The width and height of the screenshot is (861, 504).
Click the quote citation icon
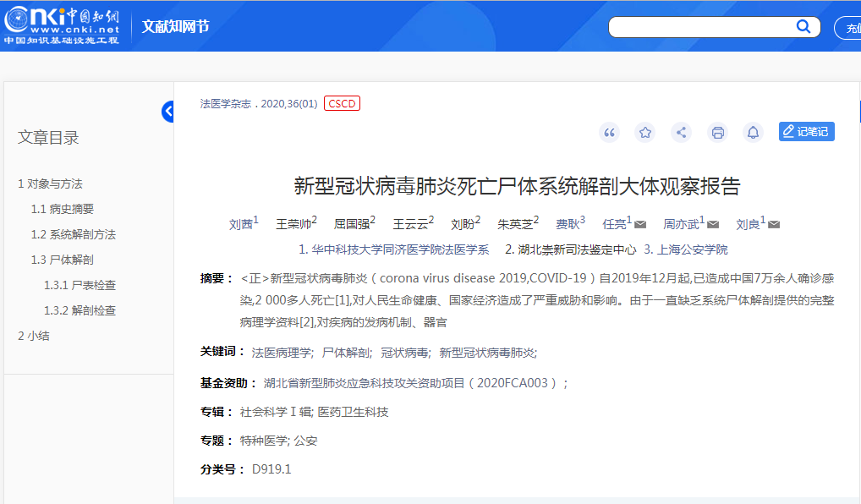[x=609, y=132]
